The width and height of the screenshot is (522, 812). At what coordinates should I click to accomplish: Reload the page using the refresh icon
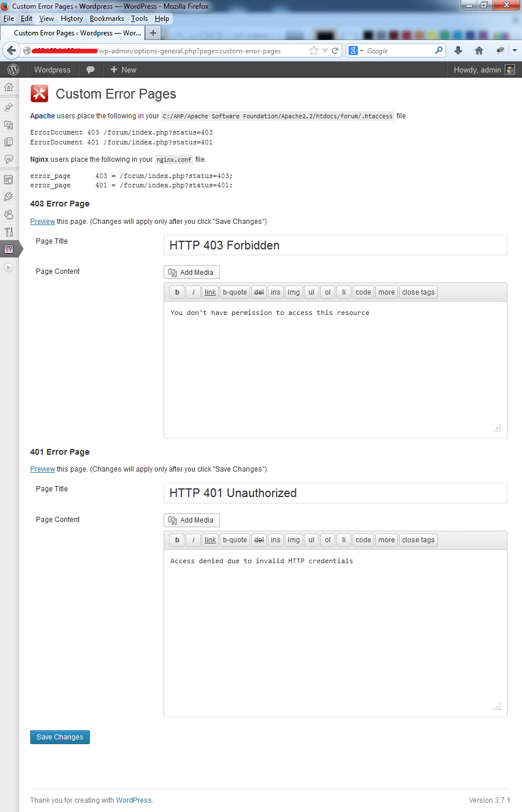click(335, 50)
